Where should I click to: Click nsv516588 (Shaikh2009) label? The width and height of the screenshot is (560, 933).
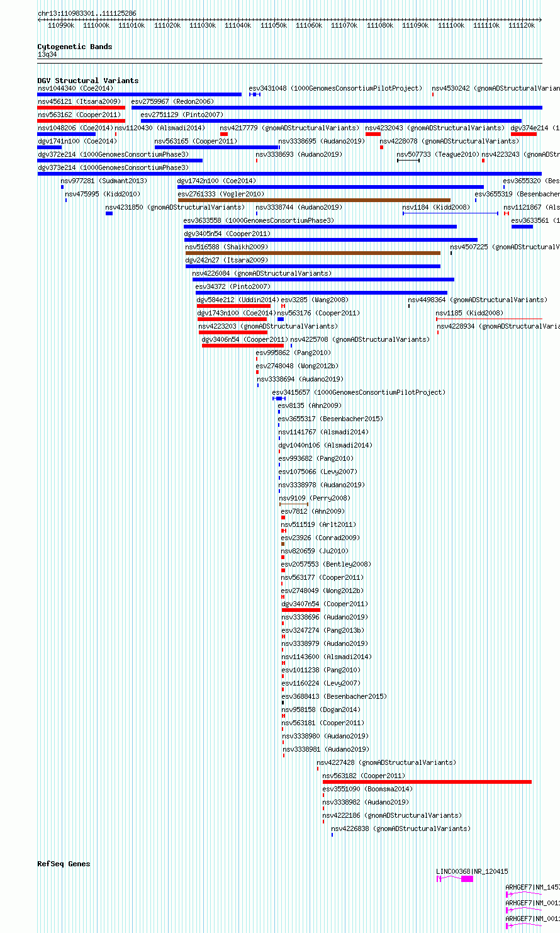point(227,247)
